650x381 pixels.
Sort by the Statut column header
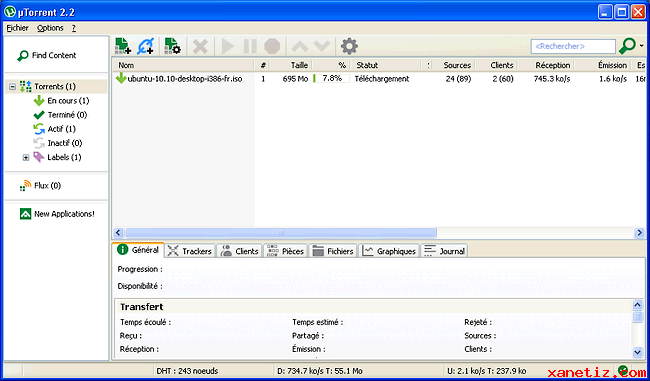386,65
